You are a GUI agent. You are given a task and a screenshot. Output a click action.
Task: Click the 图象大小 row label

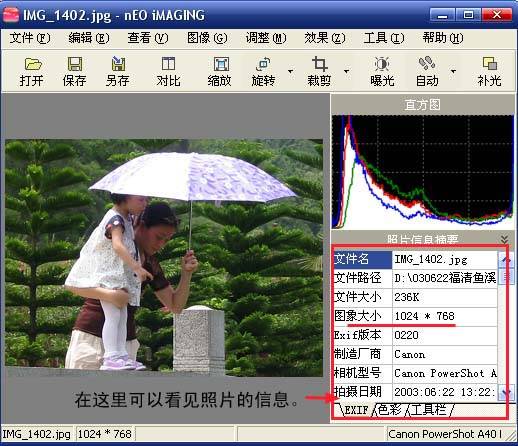[x=363, y=316]
